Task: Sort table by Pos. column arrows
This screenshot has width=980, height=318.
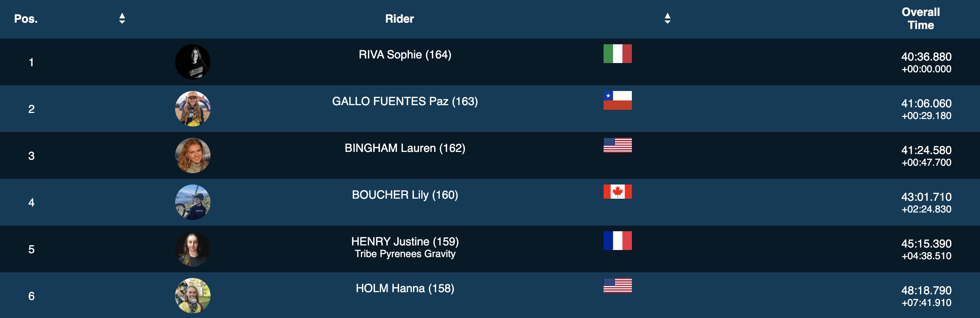Action: pos(122,18)
